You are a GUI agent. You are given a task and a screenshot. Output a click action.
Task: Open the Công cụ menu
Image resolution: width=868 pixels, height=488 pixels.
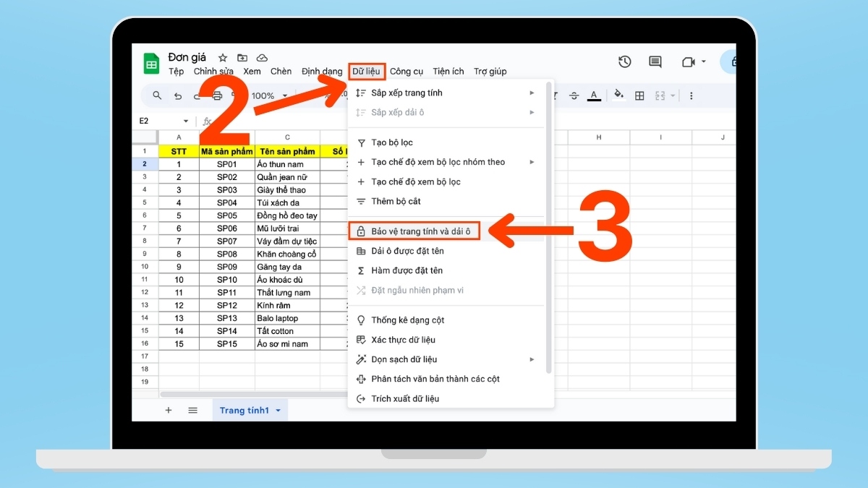click(407, 72)
